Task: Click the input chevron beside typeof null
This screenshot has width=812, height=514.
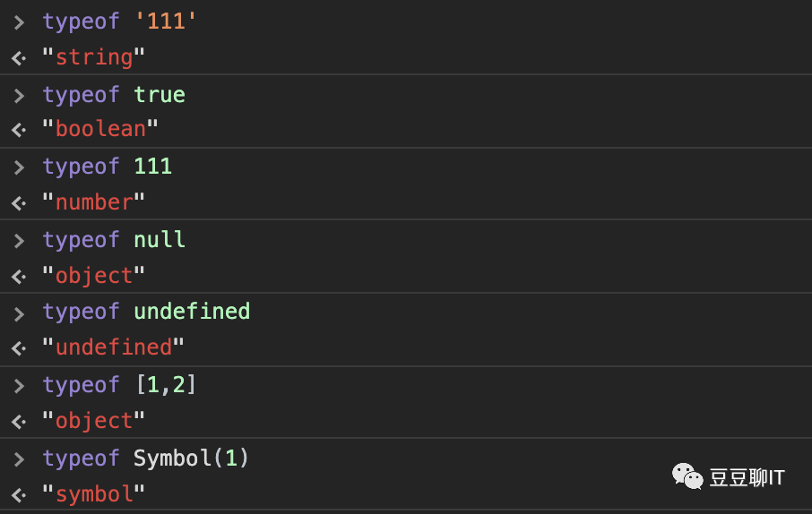Action: (x=19, y=240)
